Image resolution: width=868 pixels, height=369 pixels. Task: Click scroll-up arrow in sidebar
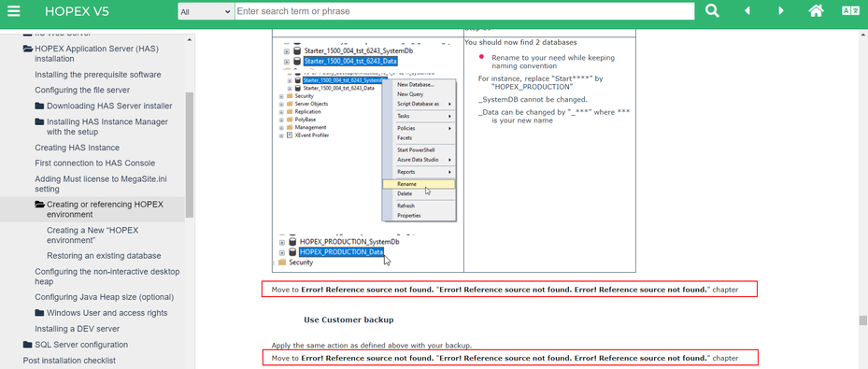pos(190,40)
